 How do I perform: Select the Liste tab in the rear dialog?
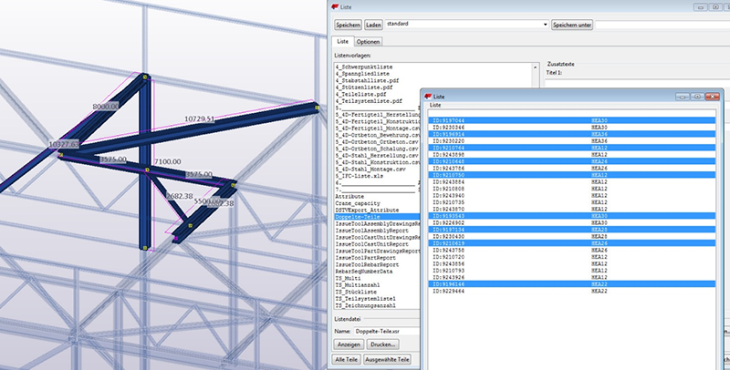pyautogui.click(x=343, y=41)
